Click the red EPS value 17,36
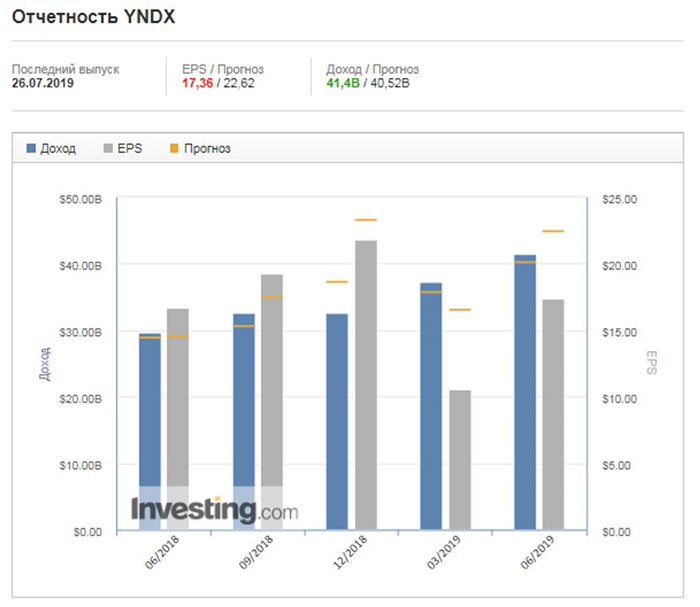This screenshot has height=607, width=700. click(x=197, y=83)
